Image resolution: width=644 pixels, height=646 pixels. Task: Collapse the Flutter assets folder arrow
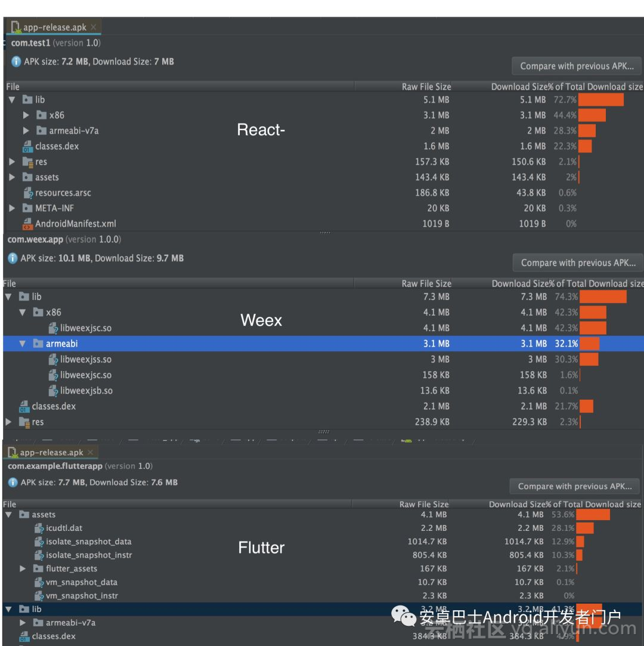coord(8,515)
